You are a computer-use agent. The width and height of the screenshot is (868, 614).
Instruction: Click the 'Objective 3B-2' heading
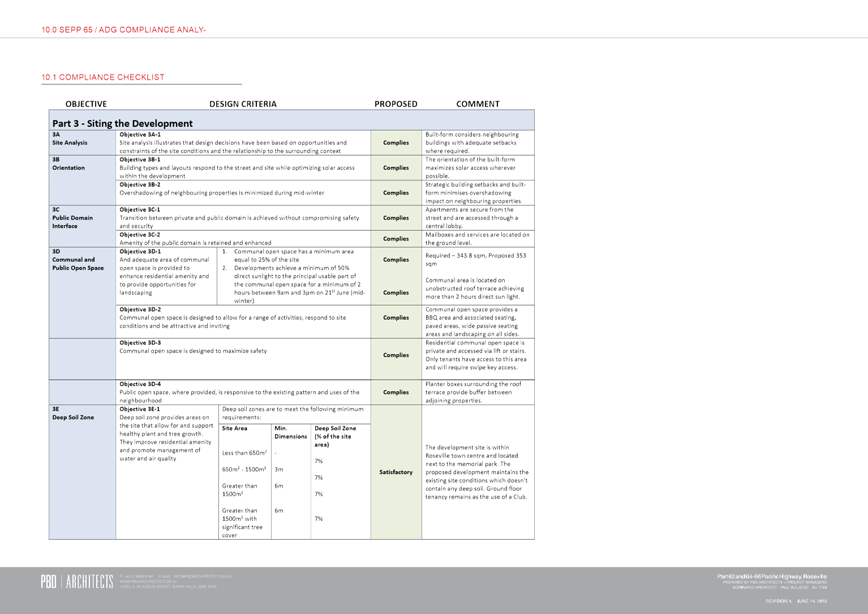click(x=140, y=184)
